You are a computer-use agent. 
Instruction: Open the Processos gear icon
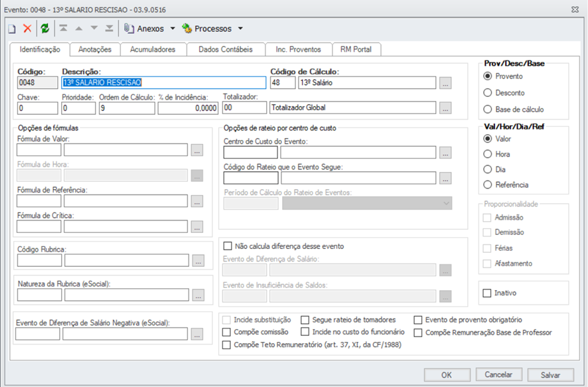(186, 29)
